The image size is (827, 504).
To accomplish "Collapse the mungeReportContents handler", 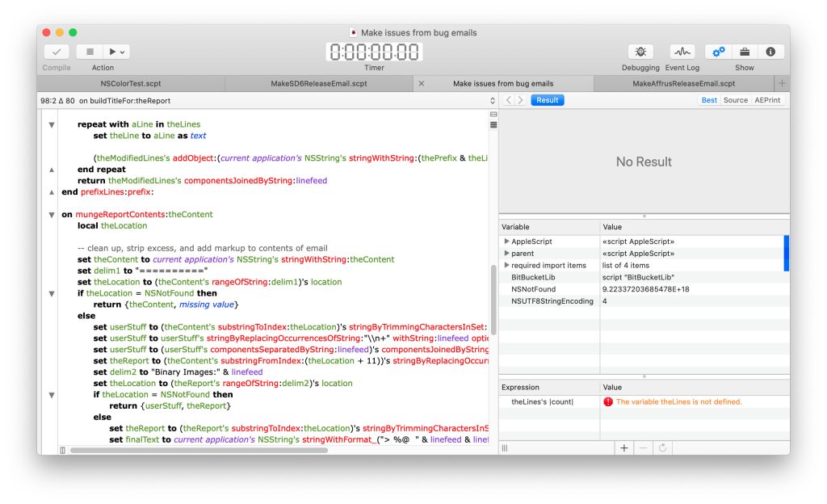I will click(52, 215).
